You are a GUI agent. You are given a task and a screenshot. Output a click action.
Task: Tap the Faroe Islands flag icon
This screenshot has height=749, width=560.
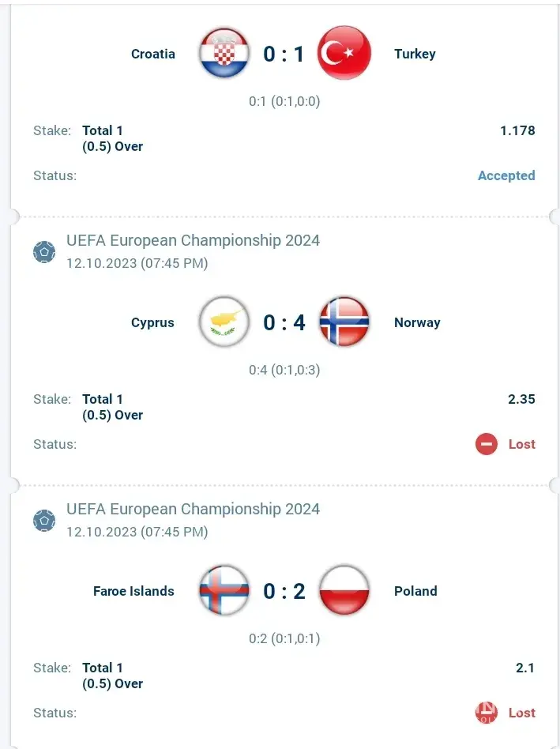click(x=224, y=591)
